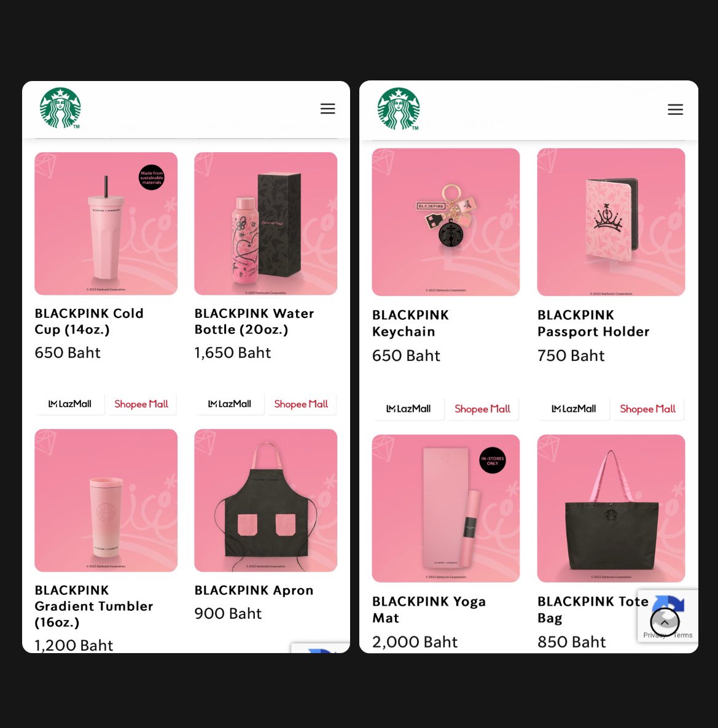Image resolution: width=718 pixels, height=728 pixels.
Task: View BLACKPINK Tote Bag product image
Action: point(611,508)
